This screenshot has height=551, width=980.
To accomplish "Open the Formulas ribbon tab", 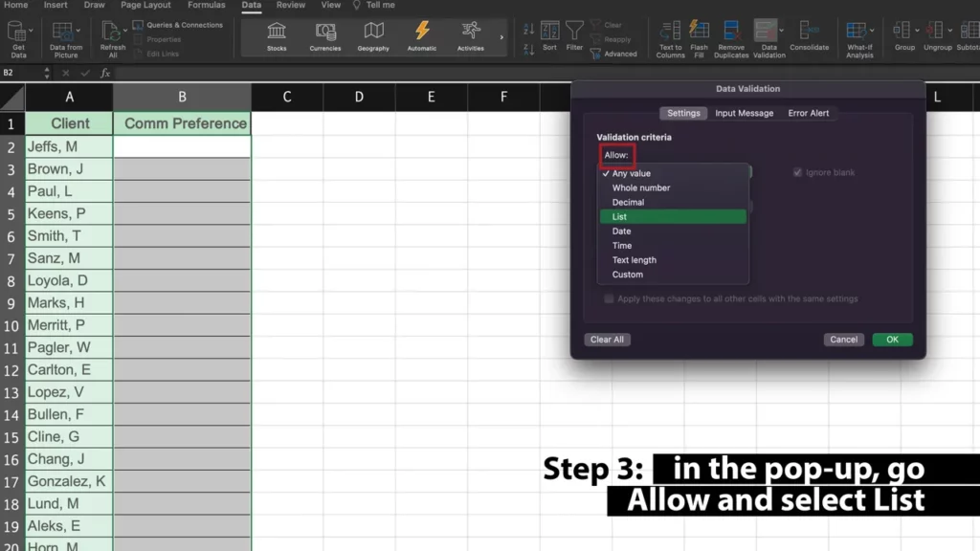I will pyautogui.click(x=207, y=5).
